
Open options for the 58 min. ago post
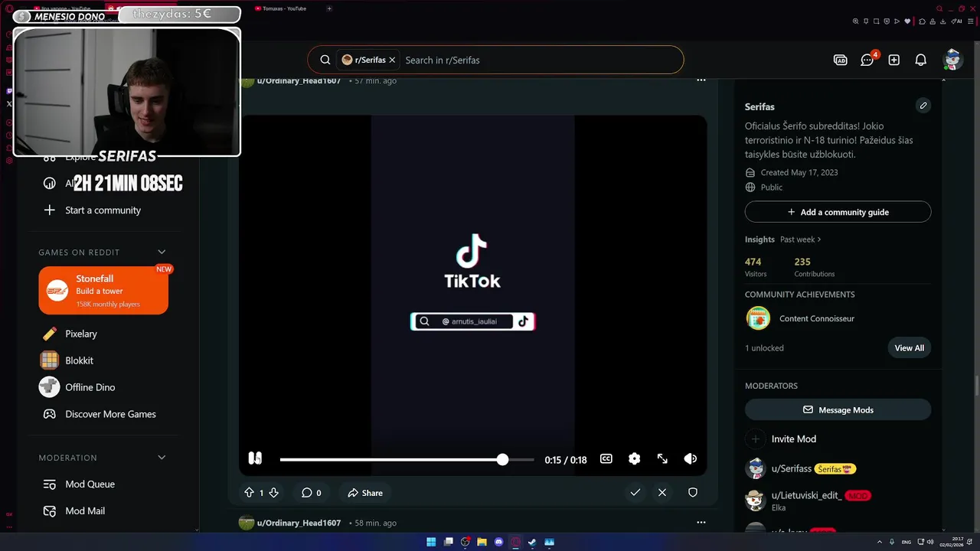click(x=701, y=522)
